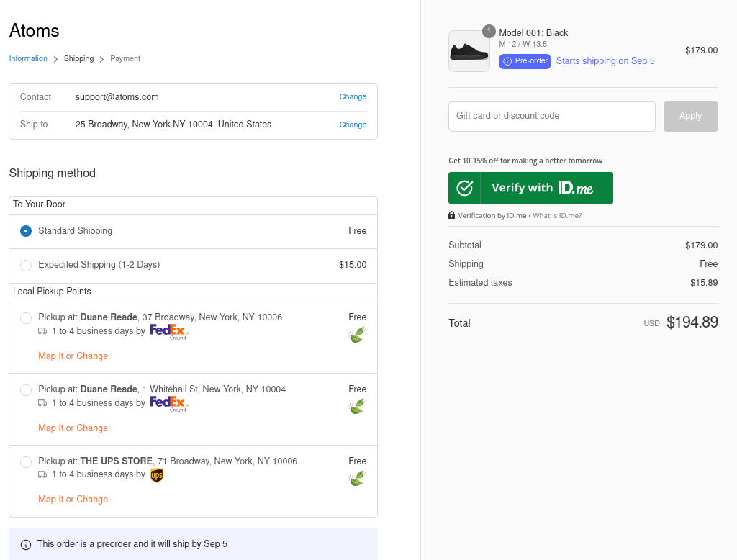Click the green leaf icon for 37 Broadway pickup
The height and width of the screenshot is (560, 737).
(x=357, y=334)
